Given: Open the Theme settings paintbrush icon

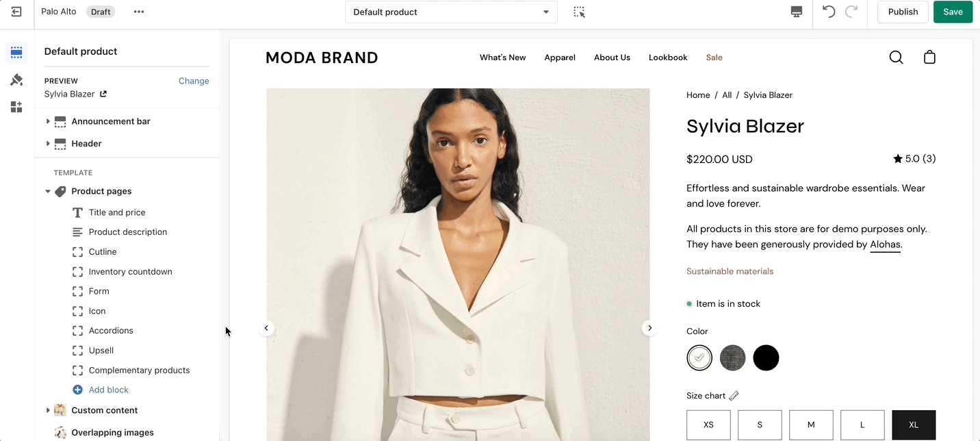Looking at the screenshot, I should click(16, 80).
